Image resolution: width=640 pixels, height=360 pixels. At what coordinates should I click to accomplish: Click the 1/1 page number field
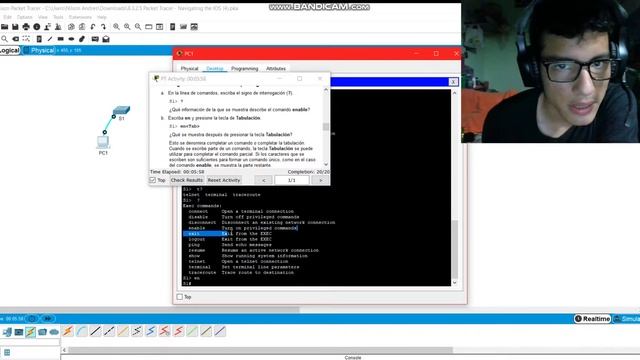pos(292,180)
